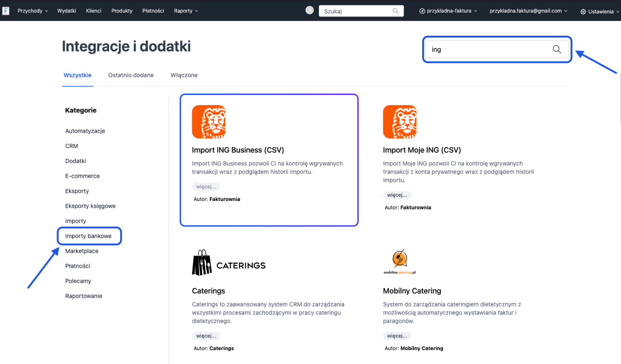Image resolution: width=621 pixels, height=364 pixels.
Task: Click the Mobilny Catering orange logo
Action: point(399,260)
